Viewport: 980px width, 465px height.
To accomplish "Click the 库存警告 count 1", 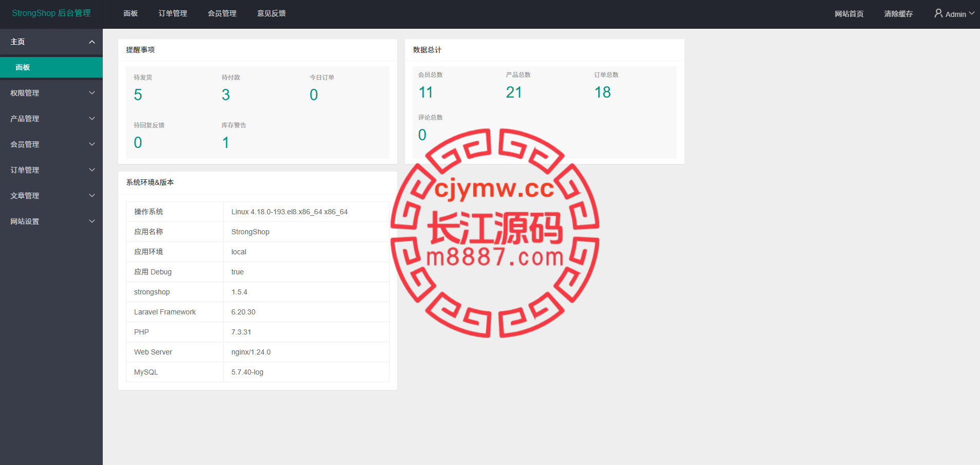I will click(x=226, y=142).
